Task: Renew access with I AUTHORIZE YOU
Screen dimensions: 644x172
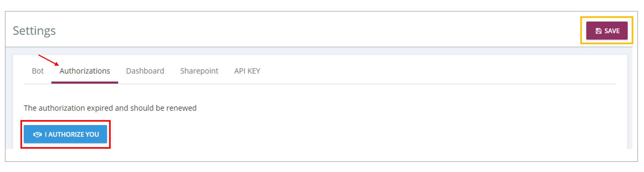Action: (65, 134)
